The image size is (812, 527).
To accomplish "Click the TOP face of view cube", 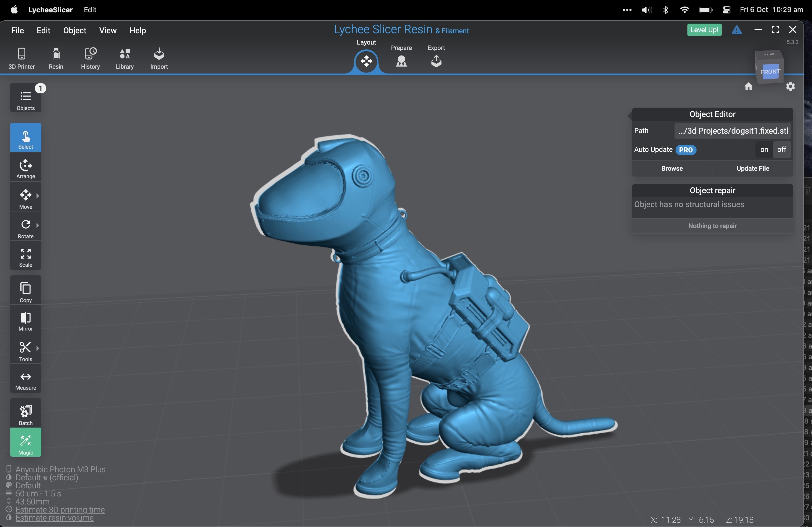I will [x=769, y=54].
